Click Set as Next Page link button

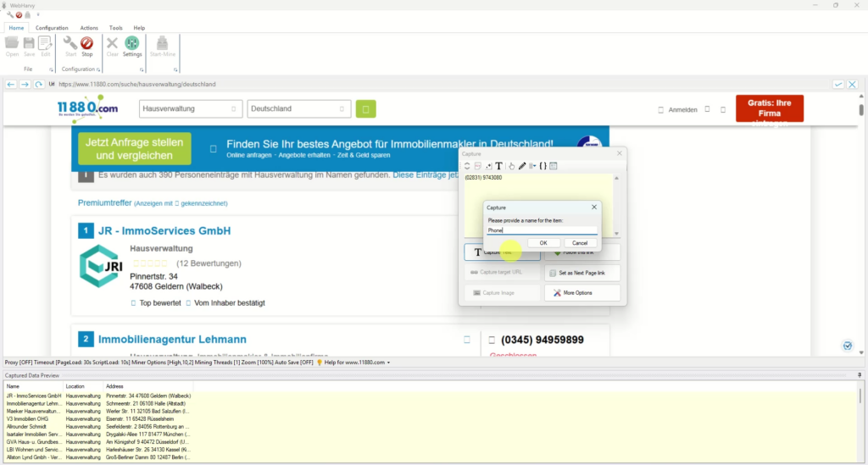[581, 273]
